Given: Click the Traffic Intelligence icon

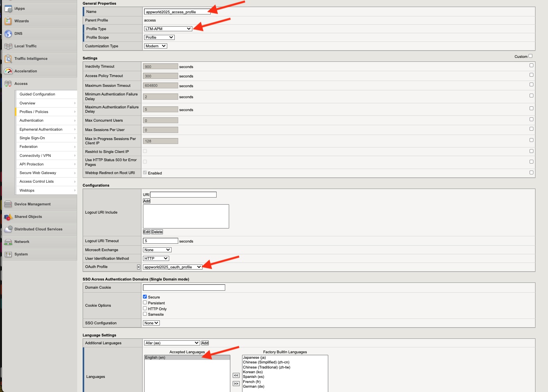Looking at the screenshot, I should (x=8, y=59).
